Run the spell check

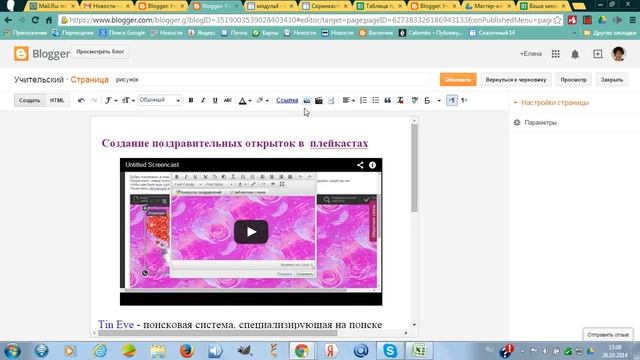[415, 100]
